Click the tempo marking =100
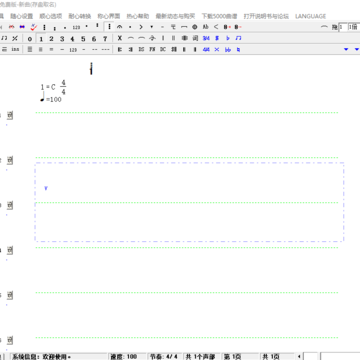This screenshot has width=360, height=360. pyautogui.click(x=51, y=98)
